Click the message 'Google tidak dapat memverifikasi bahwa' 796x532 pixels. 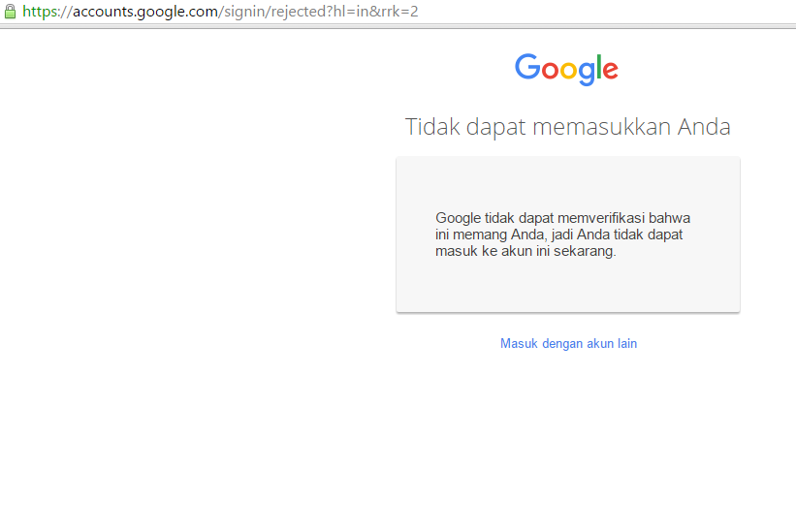coord(562,218)
